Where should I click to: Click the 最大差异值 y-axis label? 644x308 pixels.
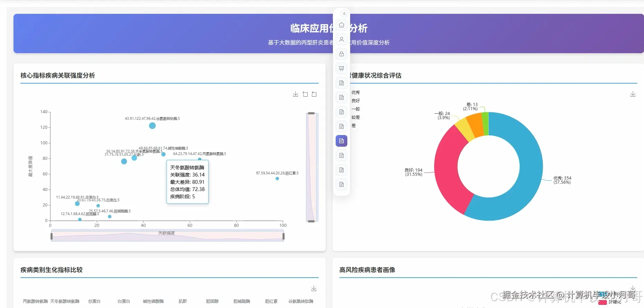(x=30, y=166)
